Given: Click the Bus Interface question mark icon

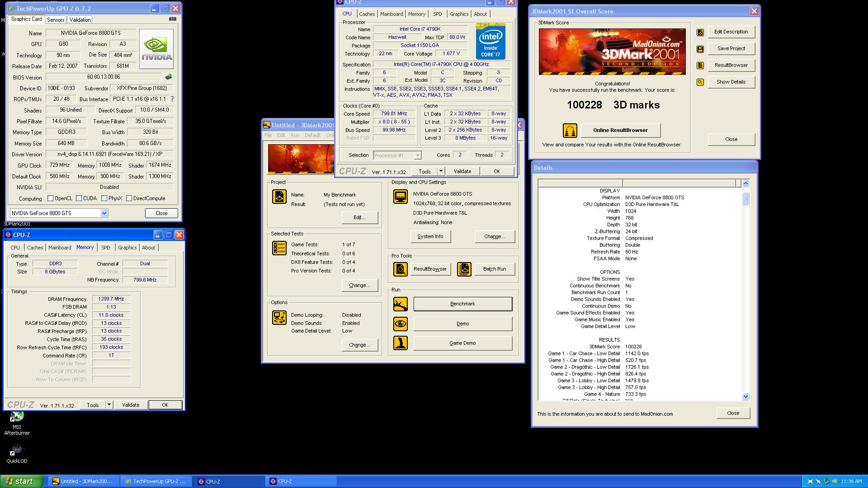Looking at the screenshot, I should tap(172, 99).
